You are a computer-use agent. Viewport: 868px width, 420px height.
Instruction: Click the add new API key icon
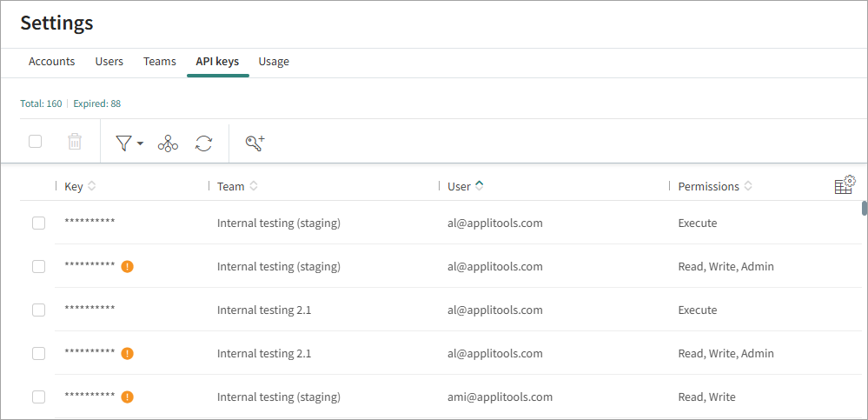coord(255,143)
